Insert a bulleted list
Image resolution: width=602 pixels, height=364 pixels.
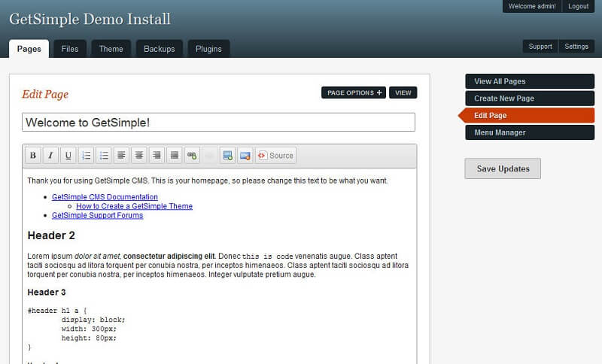point(104,156)
